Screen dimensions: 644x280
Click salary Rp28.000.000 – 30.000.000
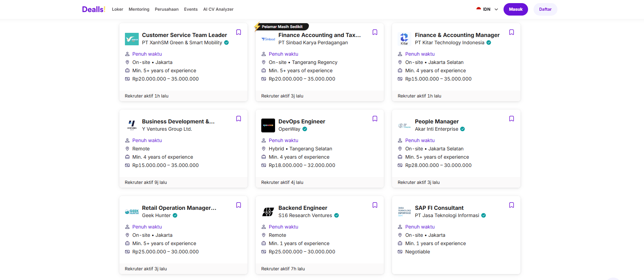(438, 165)
